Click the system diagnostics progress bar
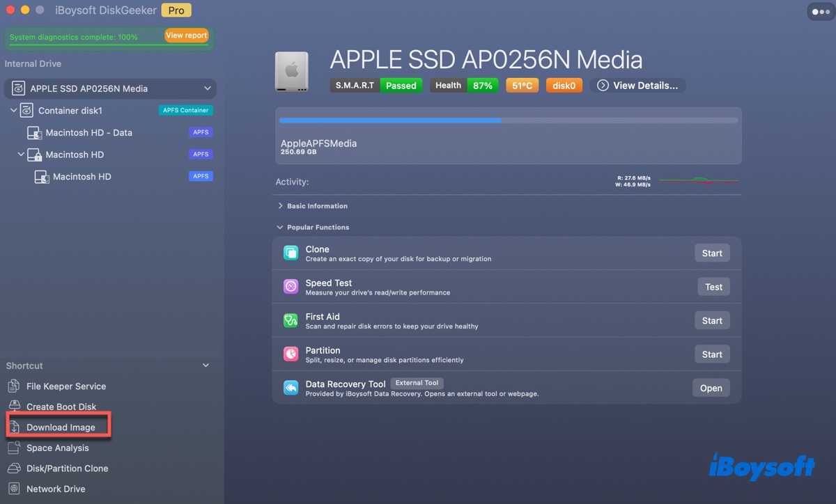 (x=108, y=45)
